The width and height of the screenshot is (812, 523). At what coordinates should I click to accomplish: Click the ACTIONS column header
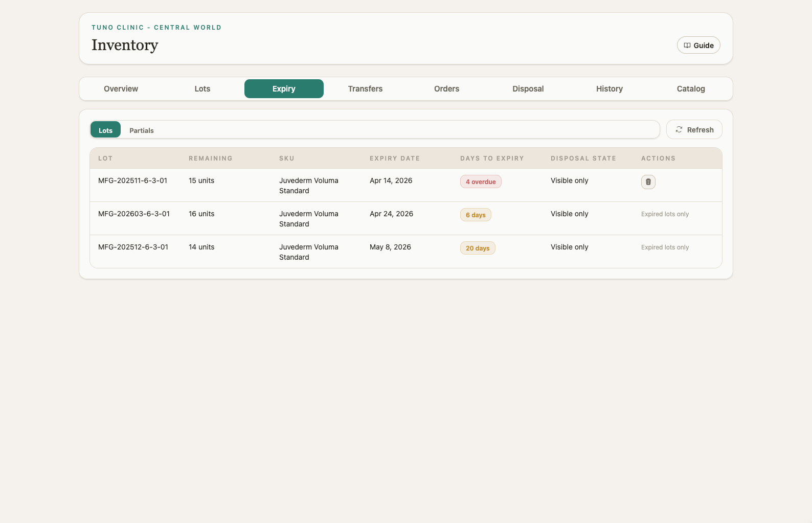tap(658, 158)
